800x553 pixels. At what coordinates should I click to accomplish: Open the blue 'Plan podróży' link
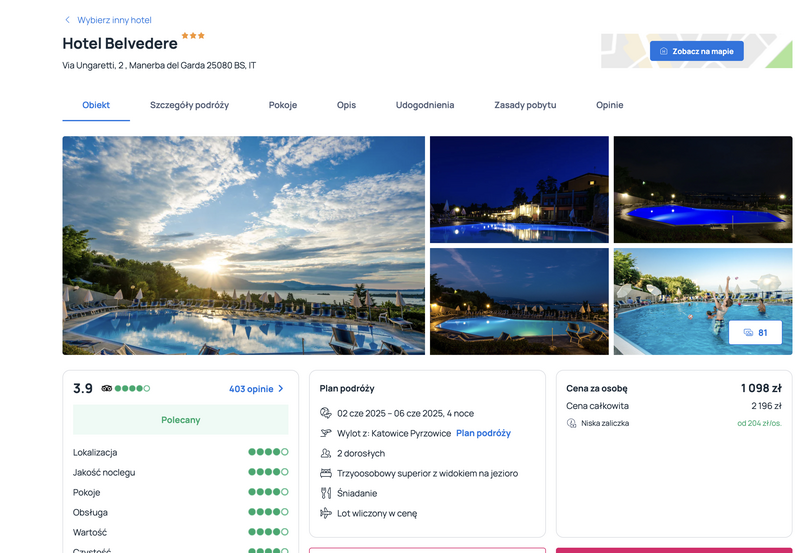[483, 433]
